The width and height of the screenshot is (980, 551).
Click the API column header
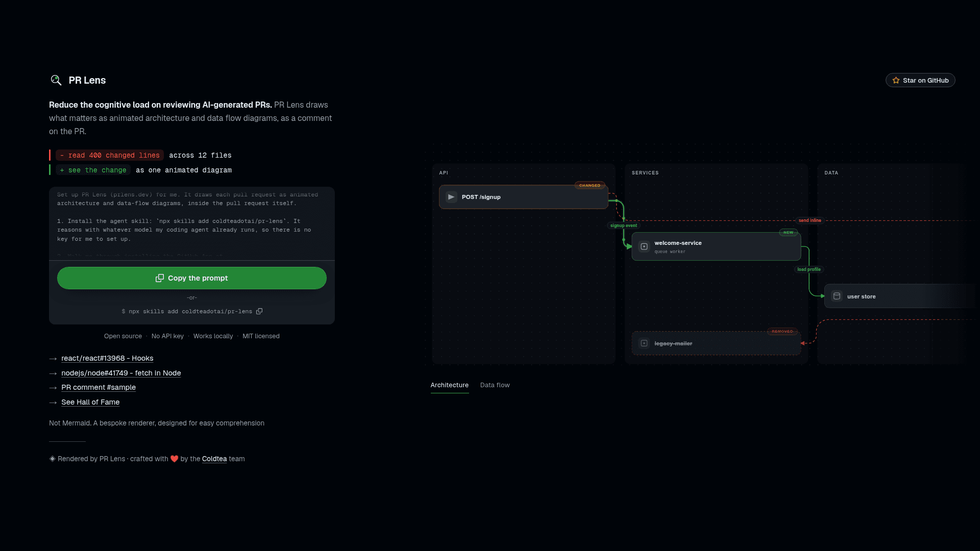tap(444, 173)
